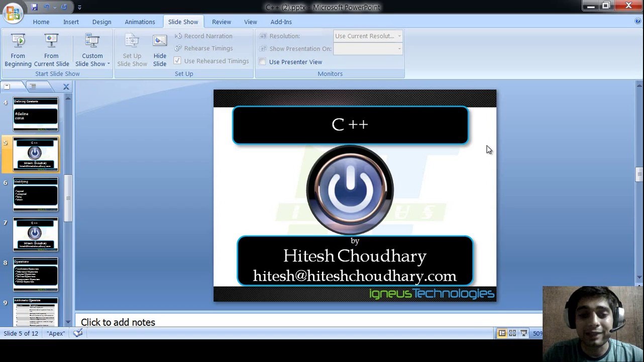
Task: Click the spell check status icon
Action: (x=78, y=333)
